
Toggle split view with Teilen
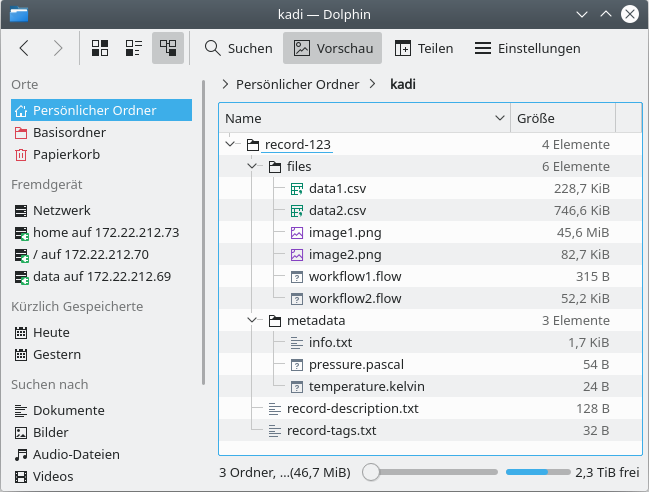[x=424, y=48]
